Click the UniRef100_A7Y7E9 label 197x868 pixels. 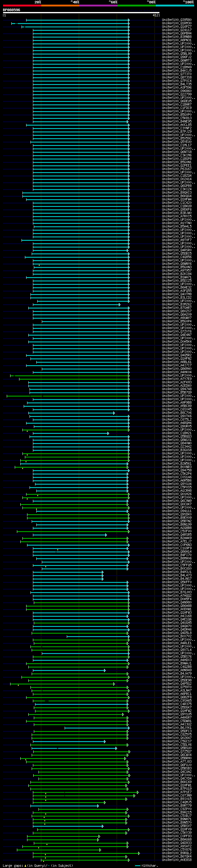pyautogui.click(x=177, y=379)
